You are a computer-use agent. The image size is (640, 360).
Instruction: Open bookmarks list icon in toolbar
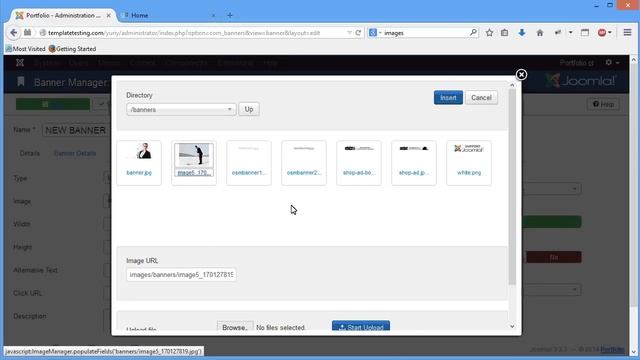click(504, 33)
